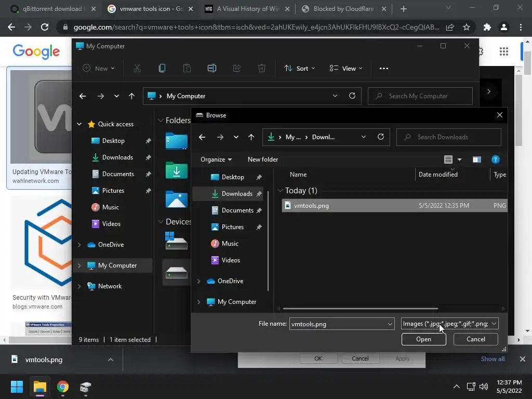532x399 pixels.
Task: Open the three-dot See more menu in My Computer
Action: (384, 68)
